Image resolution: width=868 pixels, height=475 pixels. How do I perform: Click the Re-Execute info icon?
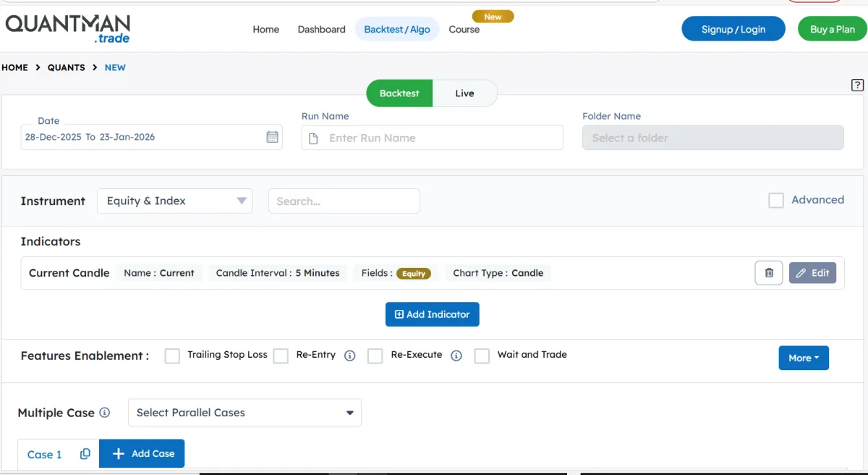pos(456,356)
